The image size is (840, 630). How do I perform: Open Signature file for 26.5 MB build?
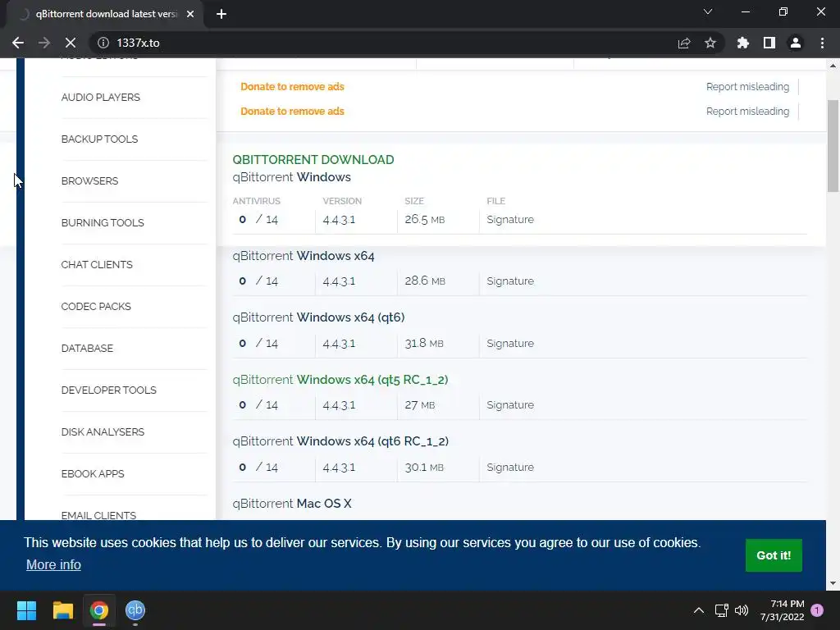click(x=510, y=220)
